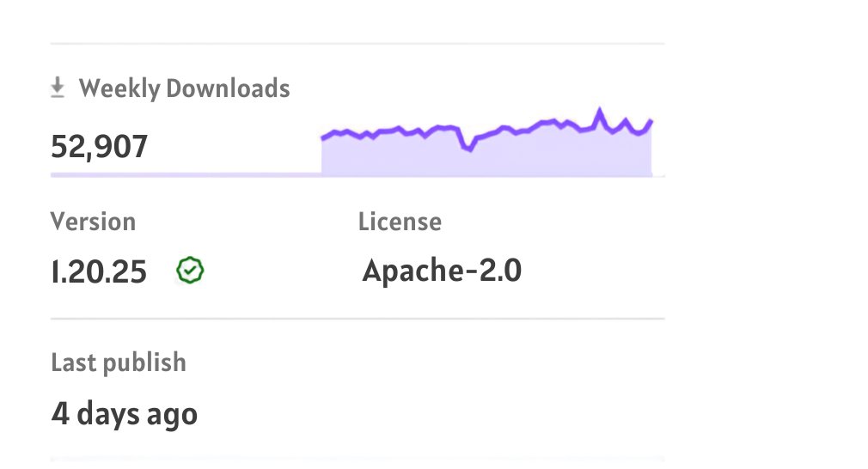Click the word Downloads in the heading
The width and height of the screenshot is (868, 469).
tap(228, 88)
